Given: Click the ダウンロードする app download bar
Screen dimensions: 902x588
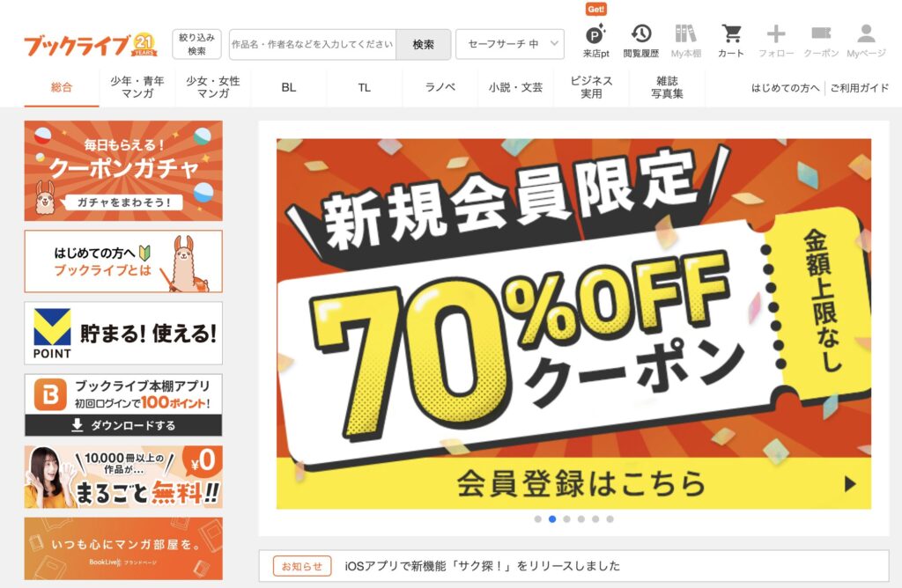Looking at the screenshot, I should pos(123,425).
